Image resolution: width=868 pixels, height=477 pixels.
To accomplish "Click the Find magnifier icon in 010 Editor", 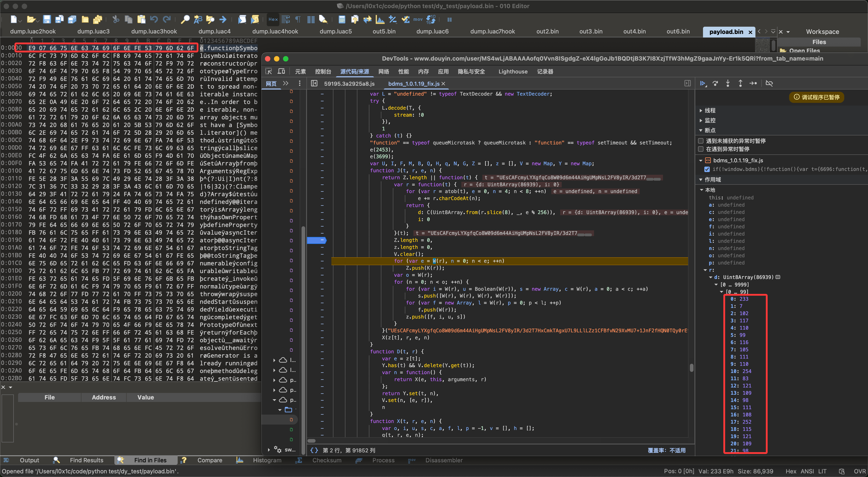I will (185, 19).
